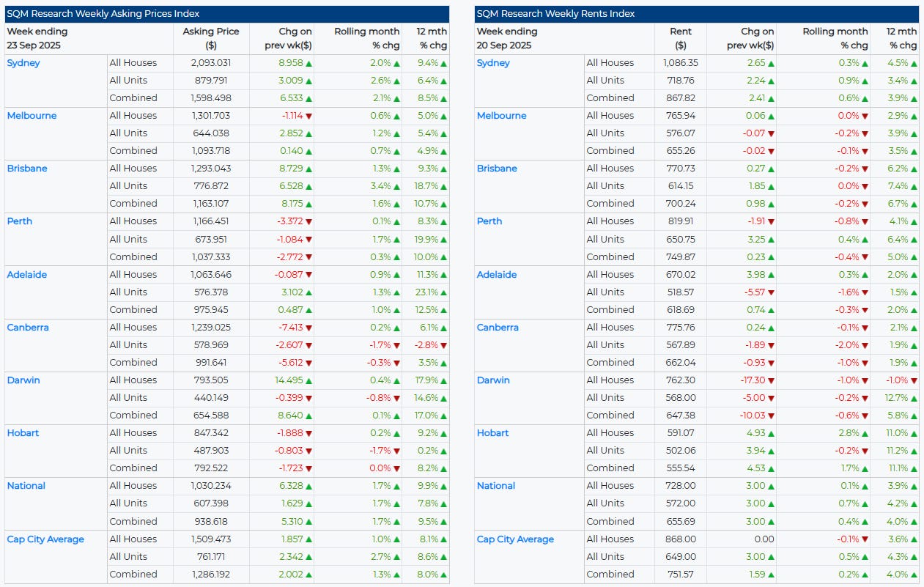Select Melbourne All Units rent 576.07

(x=681, y=133)
